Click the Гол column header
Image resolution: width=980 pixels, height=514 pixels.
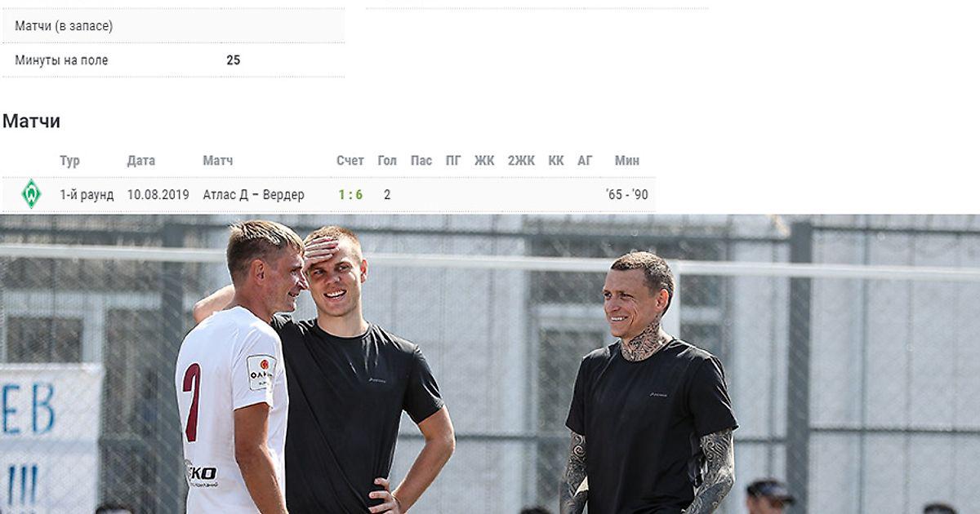387,161
